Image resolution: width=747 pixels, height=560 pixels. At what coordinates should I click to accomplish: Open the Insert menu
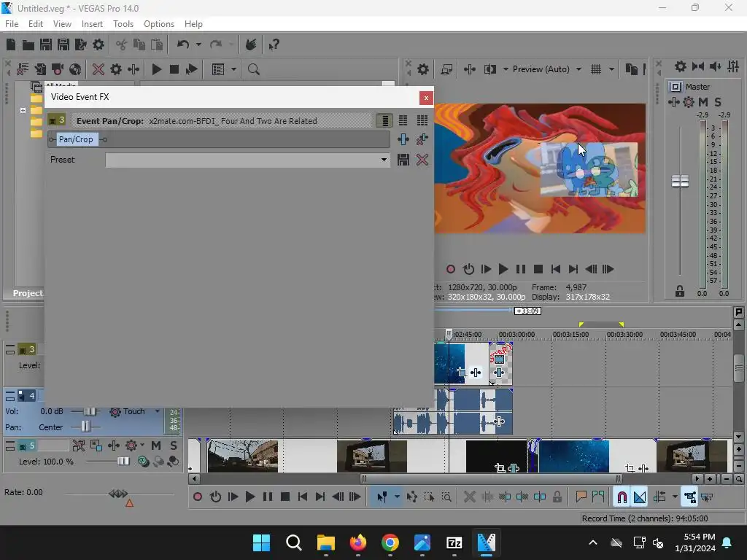point(92,24)
